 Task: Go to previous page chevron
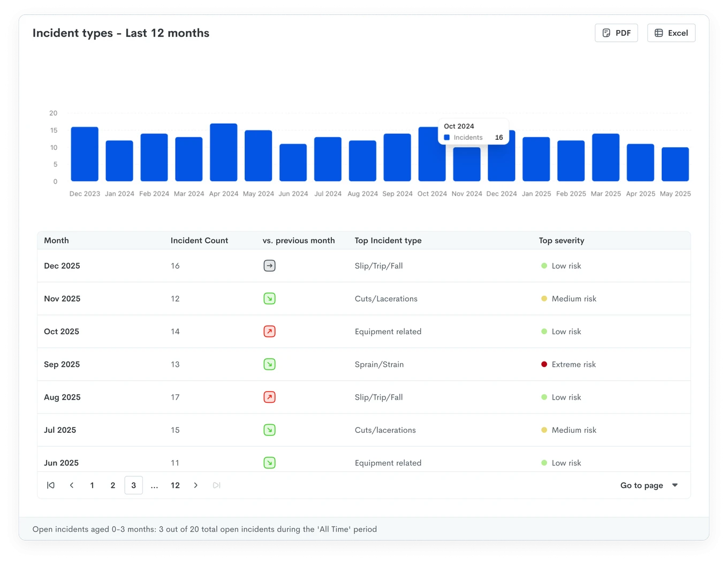tap(72, 485)
